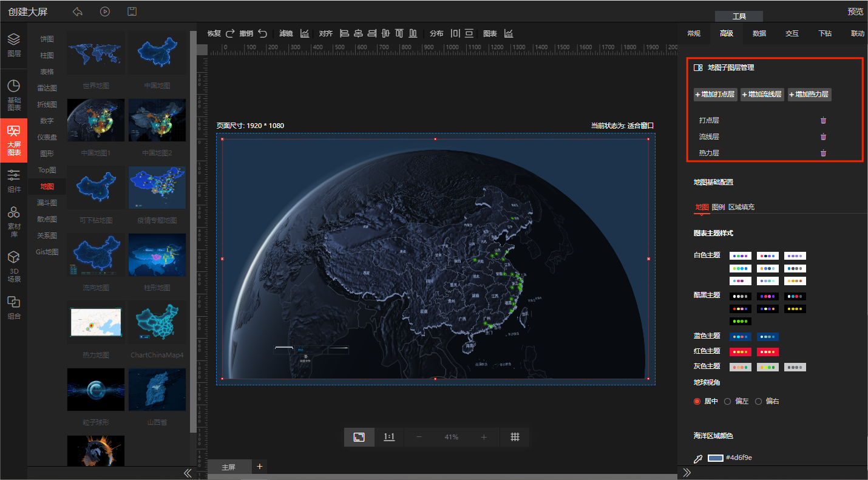This screenshot has height=480, width=868.
Task: Click the 撤销 undo arrow icon
Action: [262, 33]
